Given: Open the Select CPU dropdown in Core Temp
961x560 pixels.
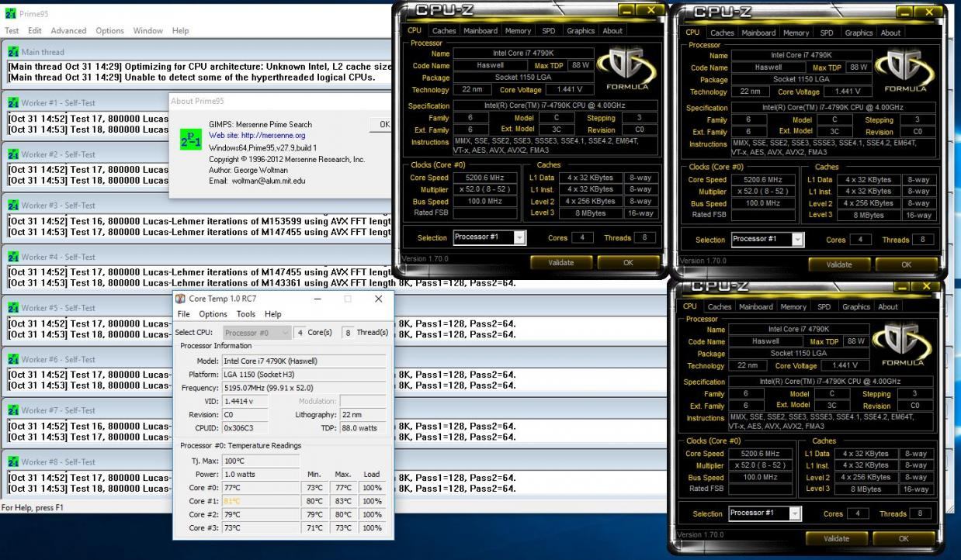Looking at the screenshot, I should (257, 333).
